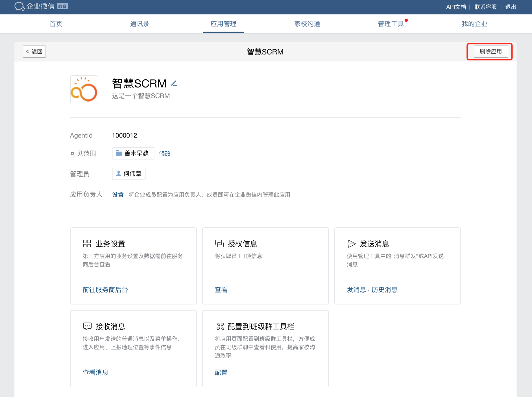
Task: Click the folder icon next to 善米早教
Action: (119, 153)
